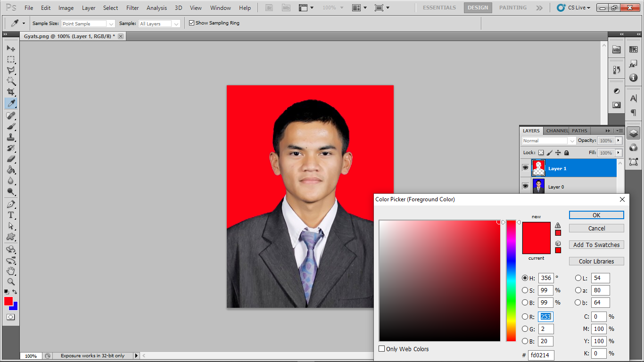644x362 pixels.
Task: Select the G green radio button
Action: click(525, 329)
